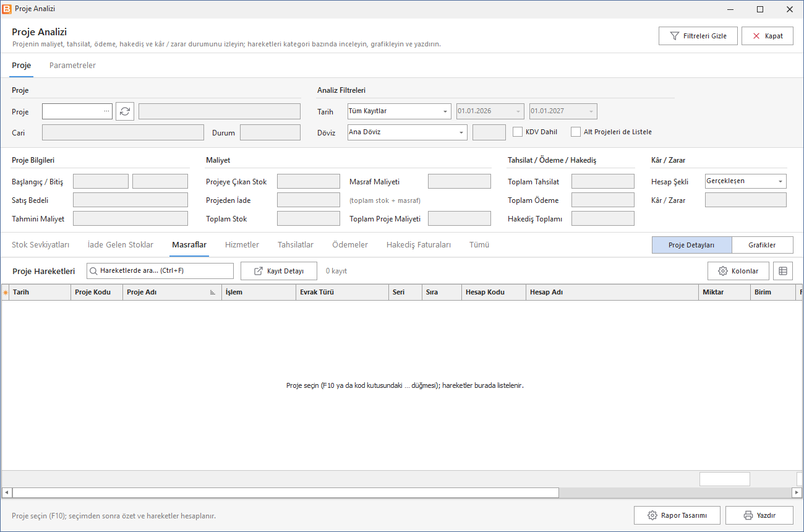Click the Filtreleri Gizle button
The width and height of the screenshot is (804, 532).
point(698,36)
